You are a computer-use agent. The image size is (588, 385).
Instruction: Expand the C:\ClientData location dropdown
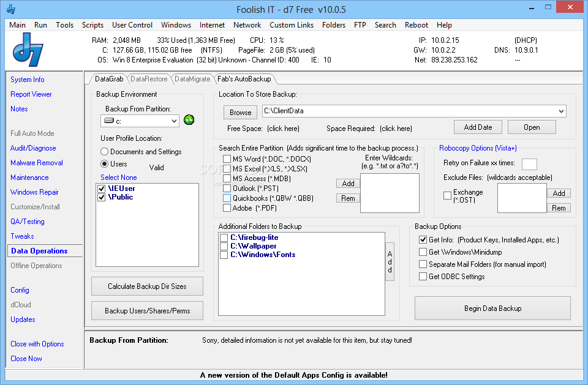tap(561, 111)
